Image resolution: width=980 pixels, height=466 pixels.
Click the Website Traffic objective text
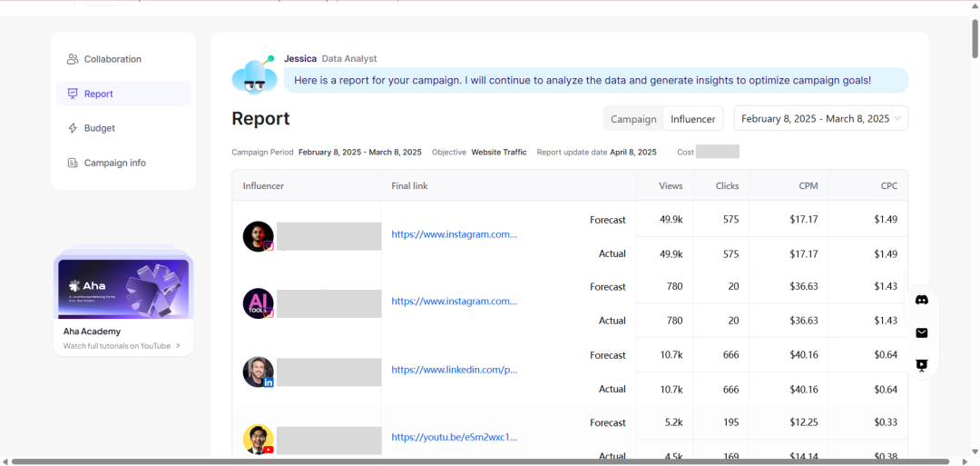(499, 152)
